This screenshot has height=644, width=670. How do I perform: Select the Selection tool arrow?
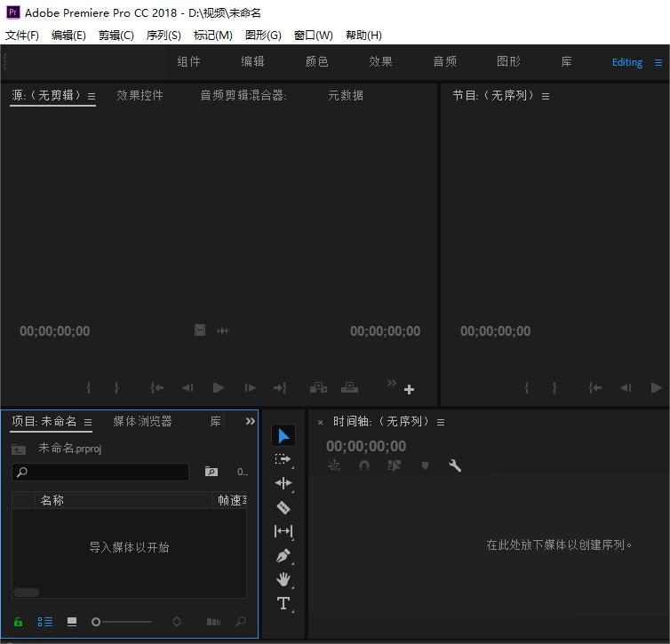tap(283, 436)
